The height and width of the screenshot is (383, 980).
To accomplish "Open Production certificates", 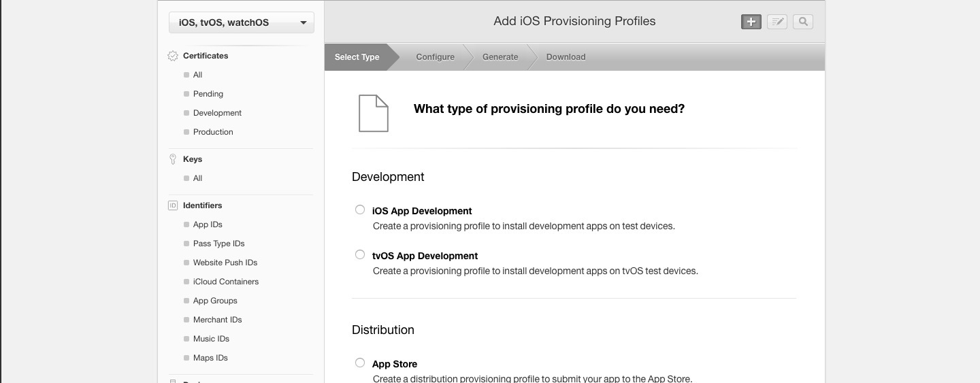I will pyautogui.click(x=213, y=132).
